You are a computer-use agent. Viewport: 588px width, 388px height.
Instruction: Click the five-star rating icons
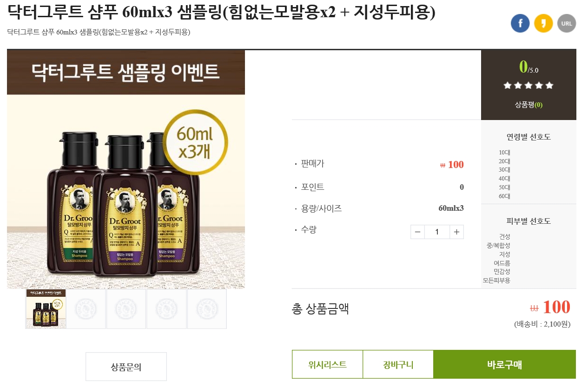tap(529, 86)
